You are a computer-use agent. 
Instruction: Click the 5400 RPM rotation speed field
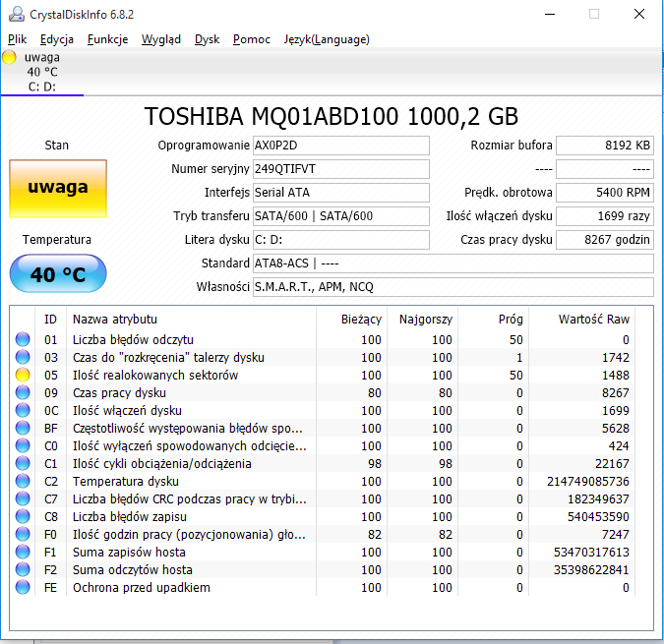coord(605,193)
